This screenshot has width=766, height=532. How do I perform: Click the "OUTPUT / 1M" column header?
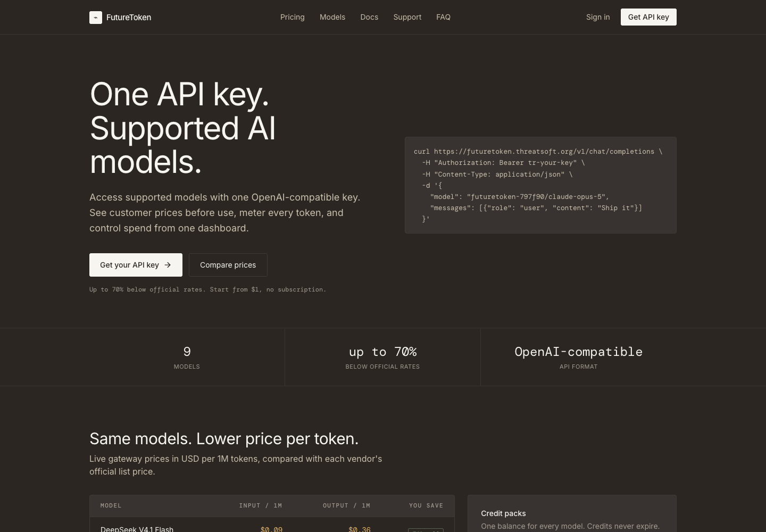(x=346, y=506)
